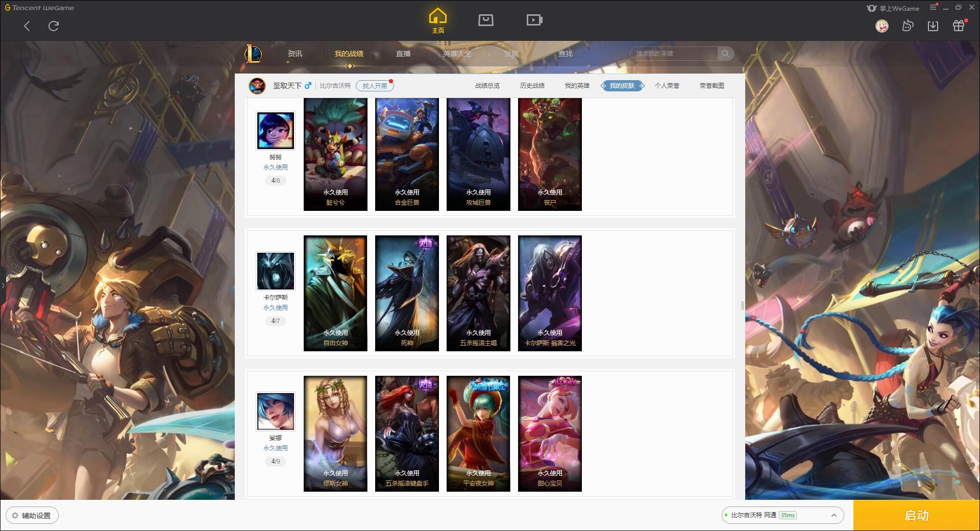Open the 资讯 tab
Image resolution: width=980 pixels, height=531 pixels.
click(295, 54)
